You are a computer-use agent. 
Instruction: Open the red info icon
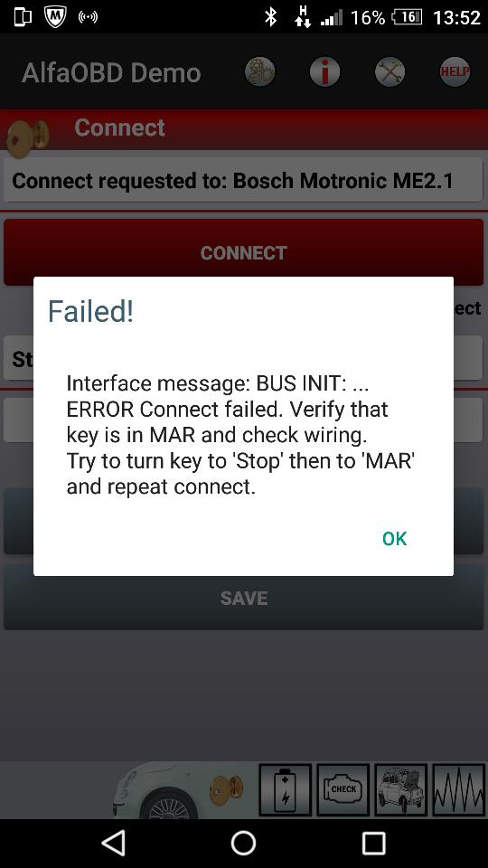point(324,72)
